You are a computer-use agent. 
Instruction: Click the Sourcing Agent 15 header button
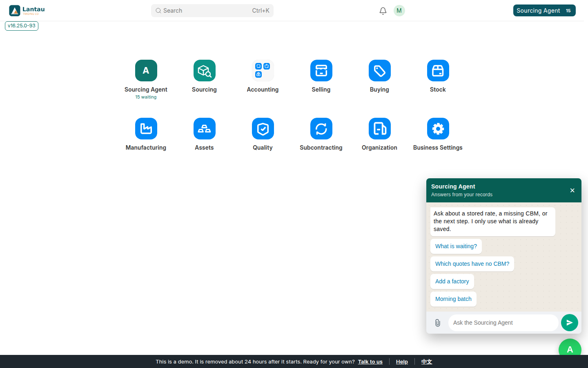(544, 11)
